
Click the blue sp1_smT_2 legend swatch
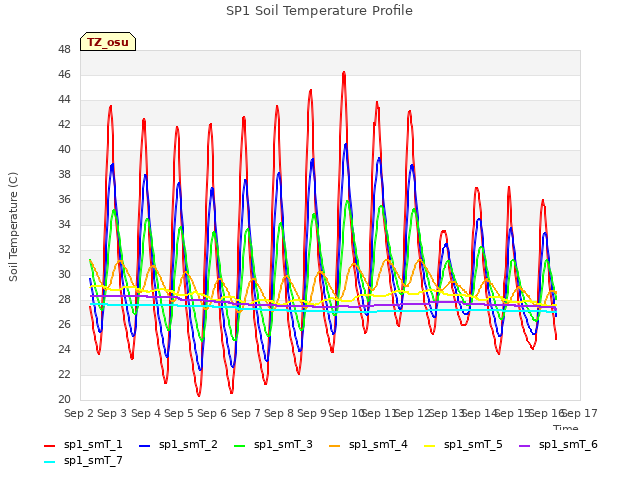[144, 446]
